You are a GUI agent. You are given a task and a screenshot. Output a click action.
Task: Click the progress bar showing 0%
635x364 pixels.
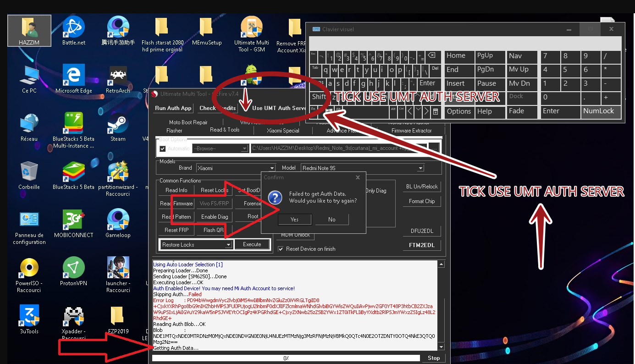[x=286, y=358]
